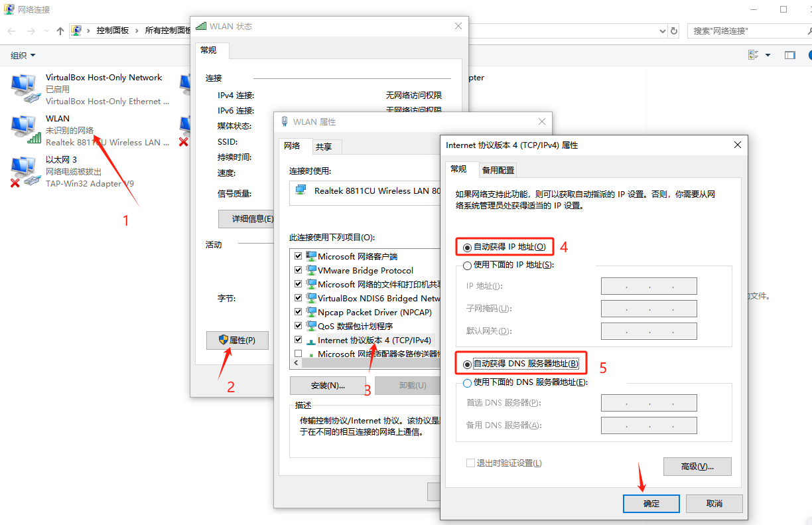The width and height of the screenshot is (812, 525).
Task: Toggle the VirtualBox NDIS6 Bridged checkbox
Action: tap(298, 298)
